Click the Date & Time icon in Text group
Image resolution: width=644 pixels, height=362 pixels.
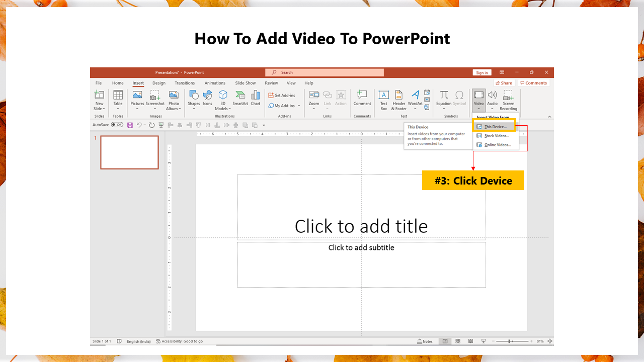point(427,93)
